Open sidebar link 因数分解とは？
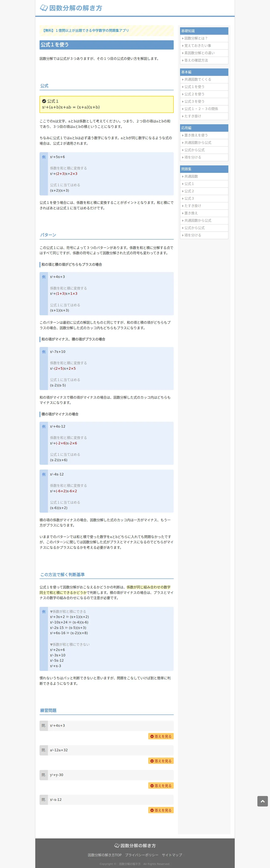Viewport: 270px width, 868px height. tap(204, 38)
